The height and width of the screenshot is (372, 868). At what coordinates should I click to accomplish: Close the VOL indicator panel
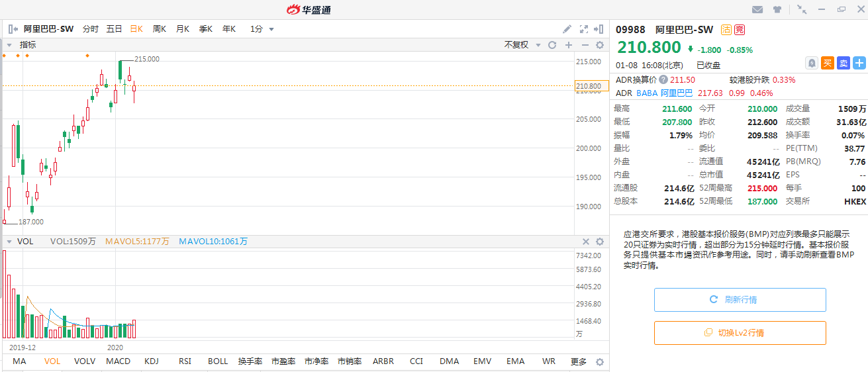pyautogui.click(x=585, y=242)
